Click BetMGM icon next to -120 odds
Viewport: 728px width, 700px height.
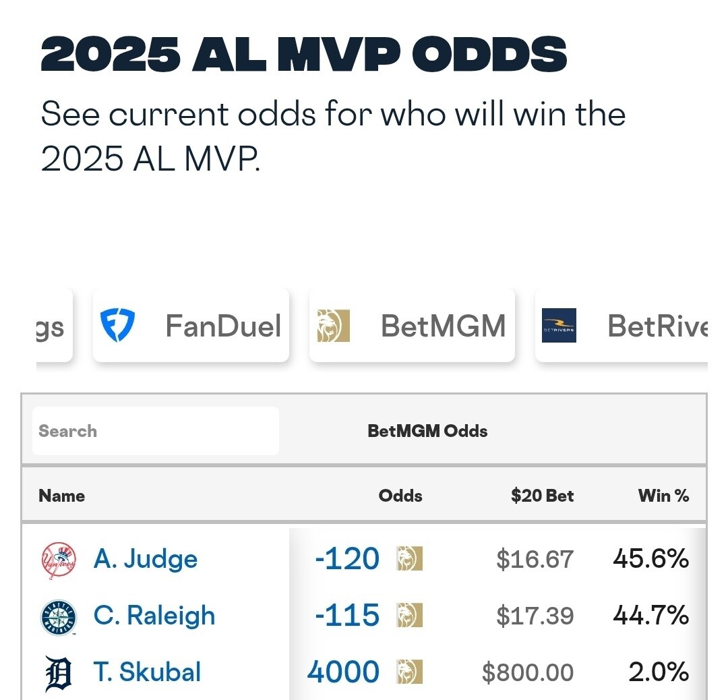(x=410, y=559)
